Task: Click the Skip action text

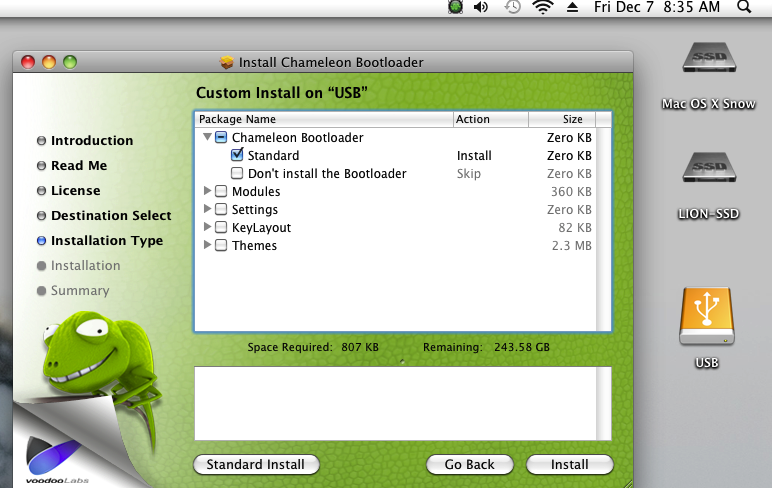Action: pyautogui.click(x=468, y=174)
